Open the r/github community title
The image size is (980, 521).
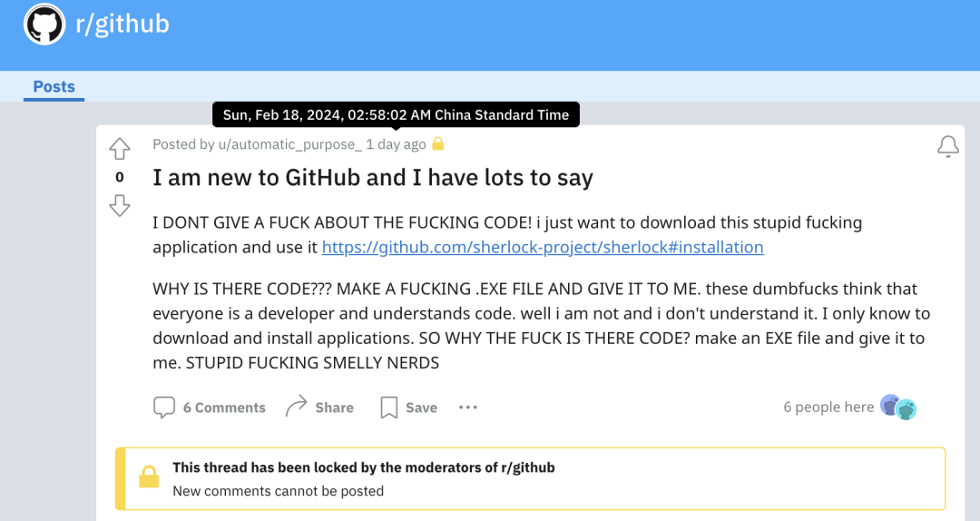(122, 25)
